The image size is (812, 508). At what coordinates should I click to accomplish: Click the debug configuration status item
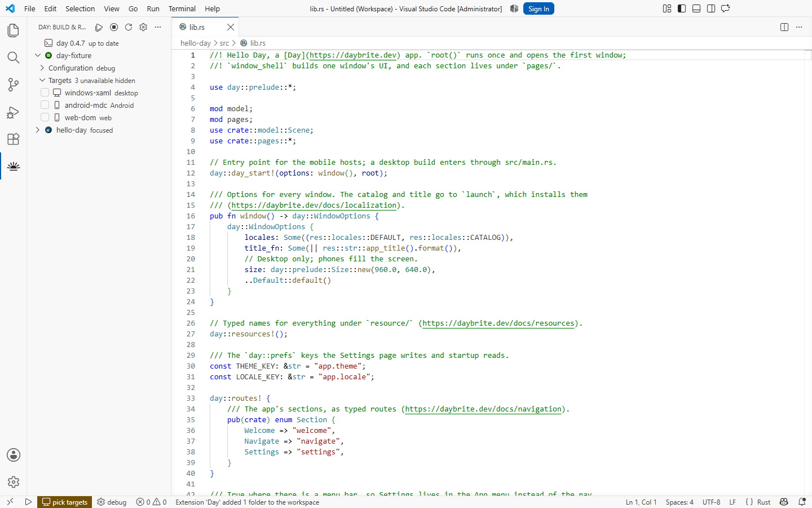coord(112,502)
